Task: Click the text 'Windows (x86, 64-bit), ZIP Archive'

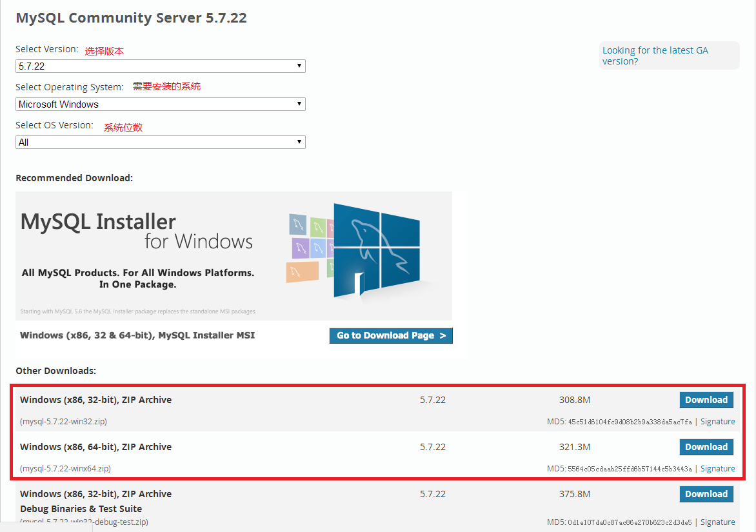Action: coord(96,447)
